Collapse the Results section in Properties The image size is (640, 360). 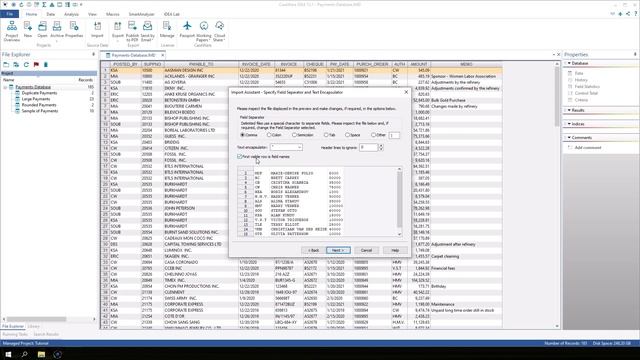click(569, 110)
